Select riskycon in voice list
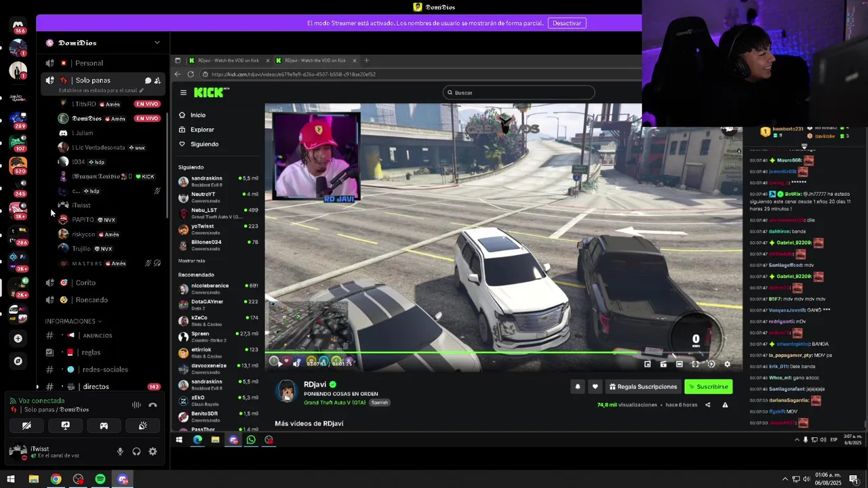 [x=109, y=235]
